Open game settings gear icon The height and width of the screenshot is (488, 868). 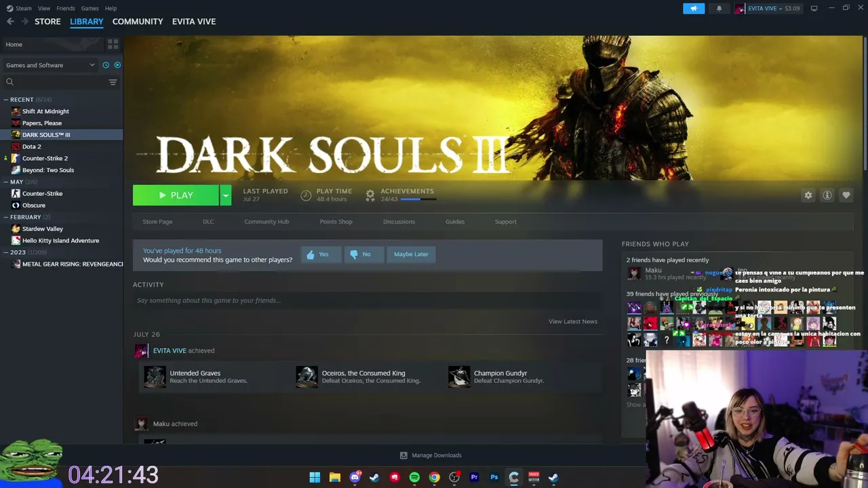click(x=808, y=195)
